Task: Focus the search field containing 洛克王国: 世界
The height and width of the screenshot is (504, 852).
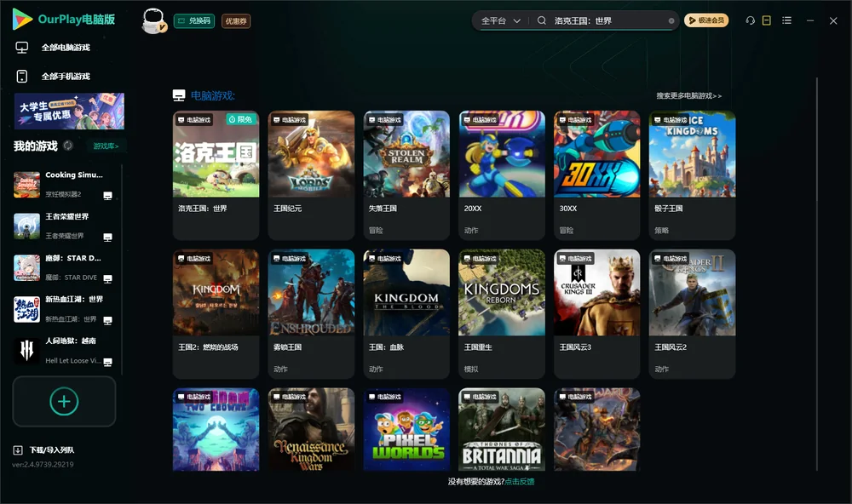Action: point(608,20)
